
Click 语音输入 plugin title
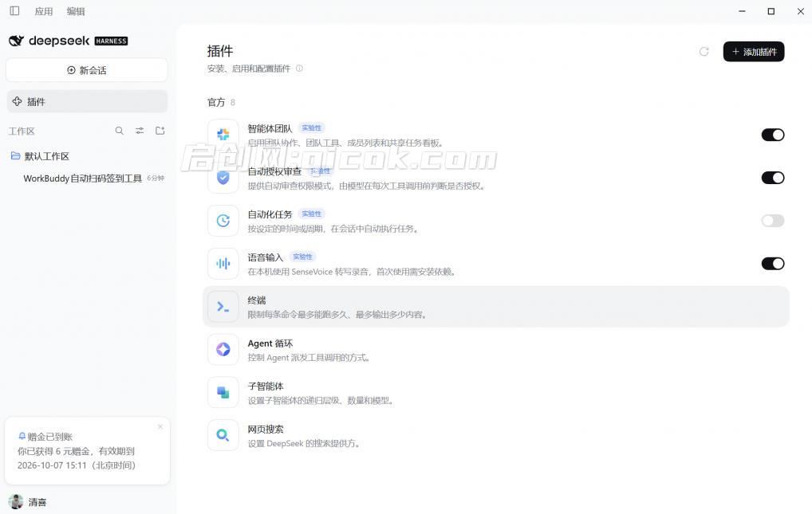point(265,257)
